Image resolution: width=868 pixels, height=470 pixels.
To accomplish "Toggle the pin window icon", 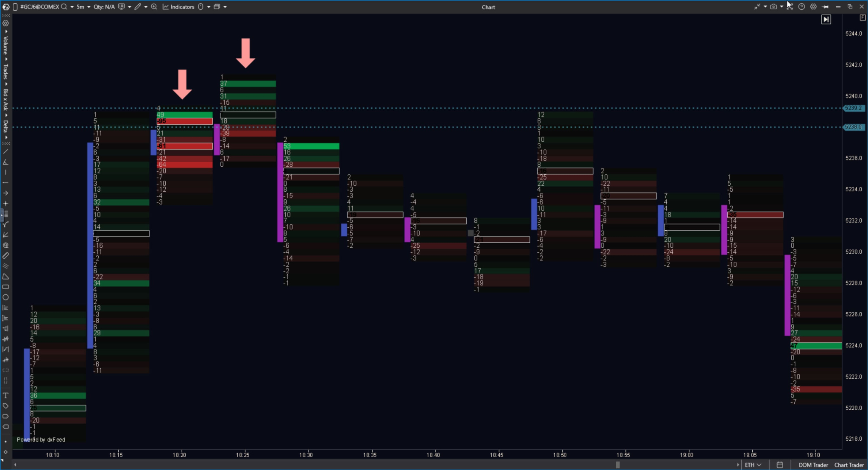I will click(x=825, y=7).
